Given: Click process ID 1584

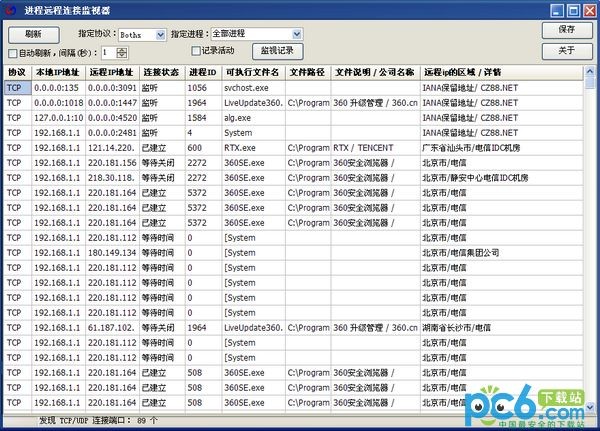Looking at the screenshot, I should point(204,118).
